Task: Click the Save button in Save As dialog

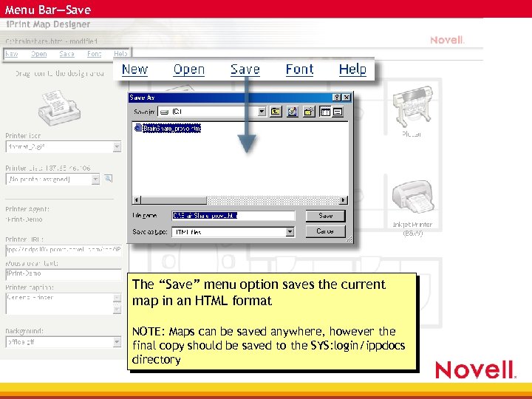Action: [325, 216]
